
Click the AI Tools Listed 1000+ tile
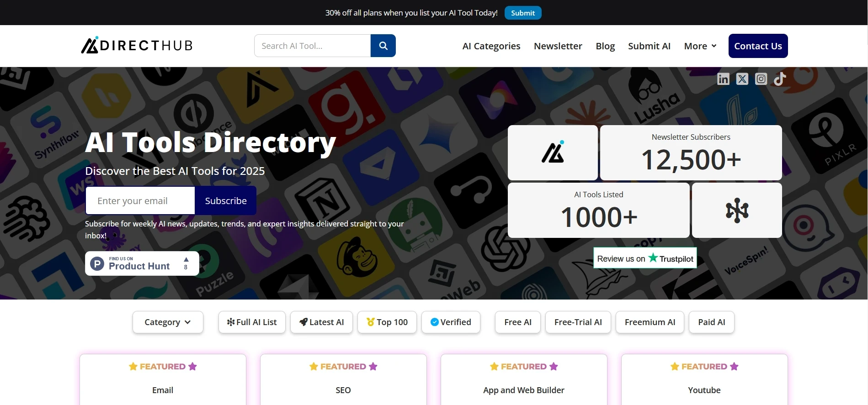click(599, 210)
